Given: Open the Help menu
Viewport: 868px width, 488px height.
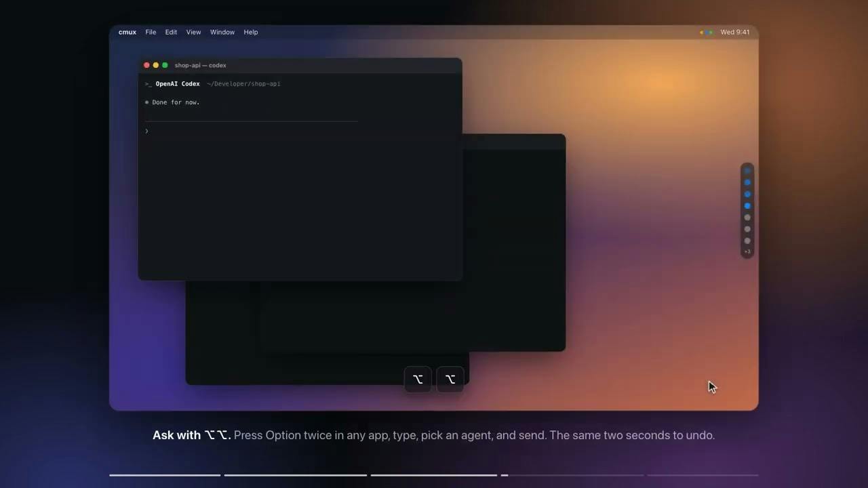Looking at the screenshot, I should tap(251, 32).
